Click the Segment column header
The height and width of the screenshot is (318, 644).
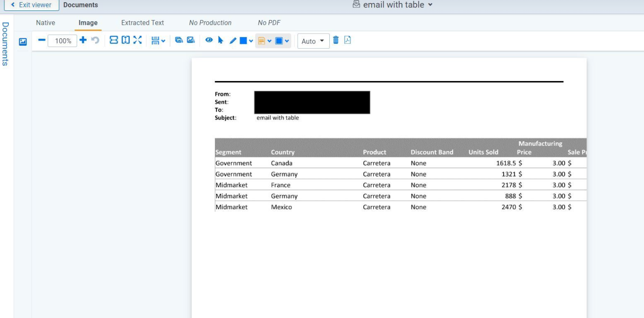(228, 152)
